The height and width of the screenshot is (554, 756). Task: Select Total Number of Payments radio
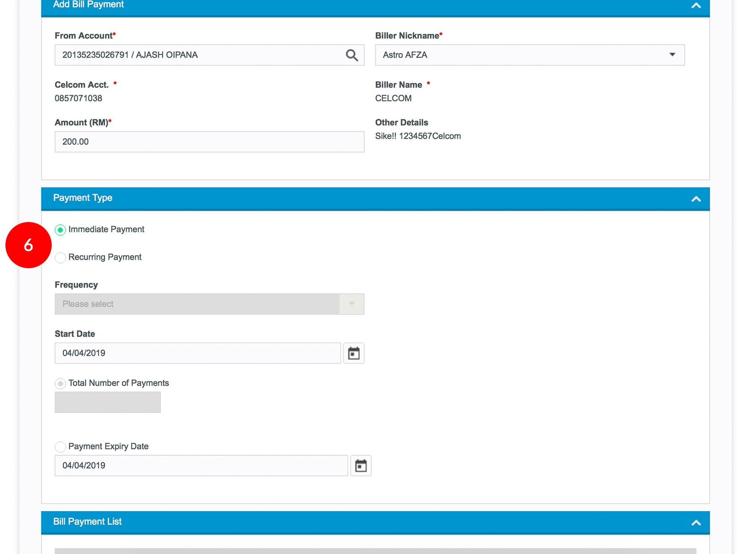60,383
